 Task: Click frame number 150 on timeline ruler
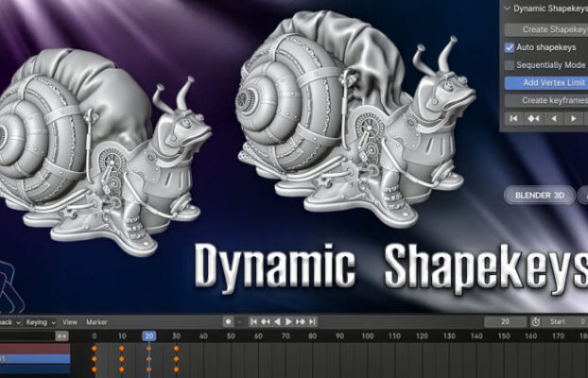[x=504, y=336]
